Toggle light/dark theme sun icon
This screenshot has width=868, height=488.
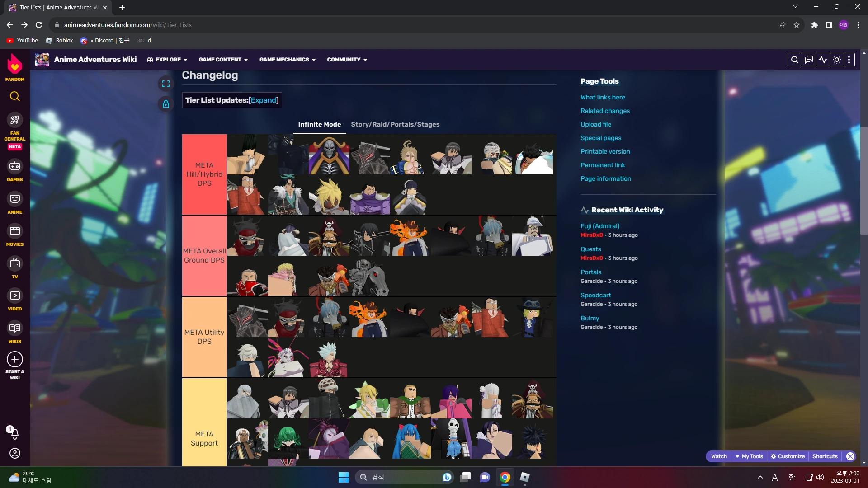(837, 60)
